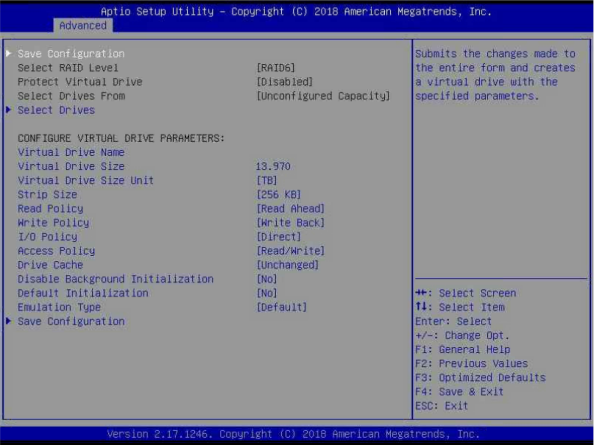Click the F2: Previous Values hint
This screenshot has width=594, height=445.
click(x=472, y=364)
